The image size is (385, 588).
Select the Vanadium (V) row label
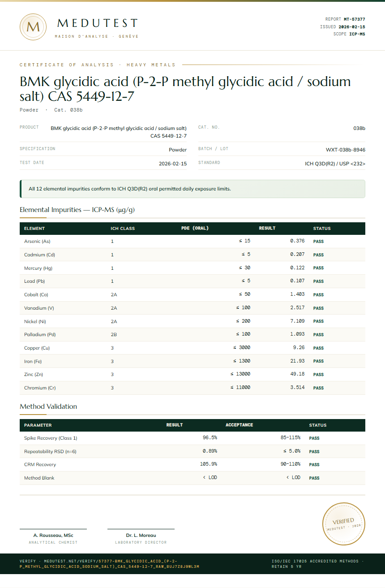(x=39, y=308)
